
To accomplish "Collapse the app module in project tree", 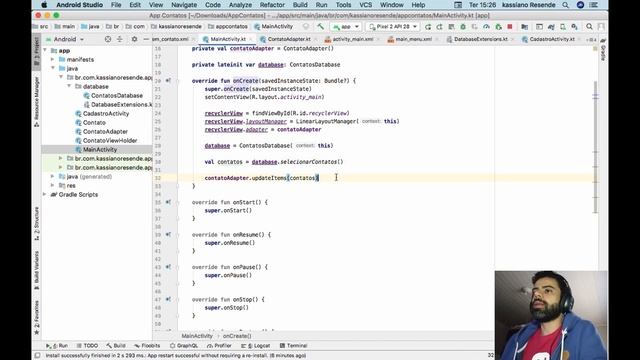I will click(x=45, y=51).
